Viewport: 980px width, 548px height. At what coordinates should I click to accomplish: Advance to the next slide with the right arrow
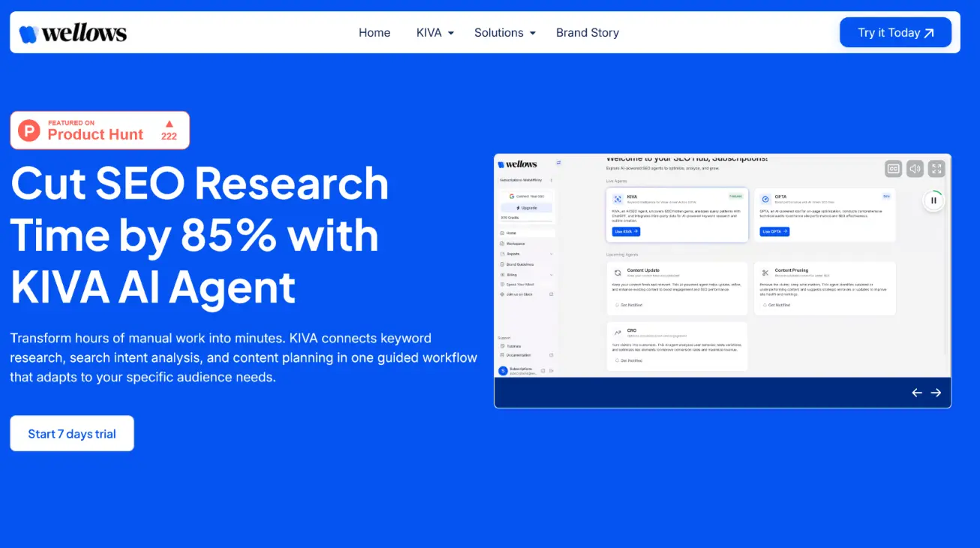coord(936,393)
